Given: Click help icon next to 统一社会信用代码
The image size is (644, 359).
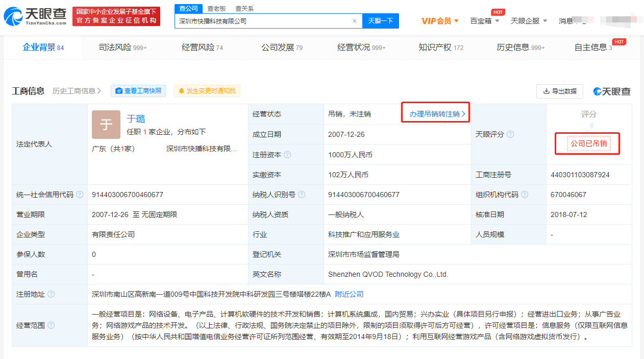Looking at the screenshot, I should point(80,195).
